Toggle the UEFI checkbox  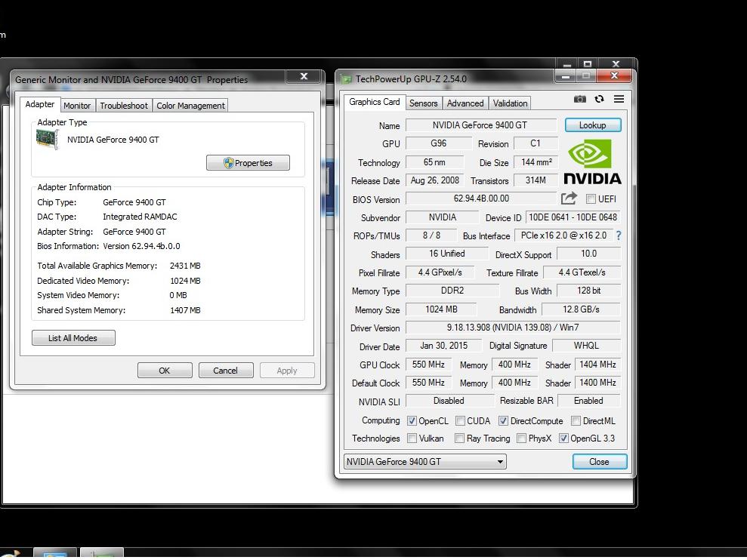(591, 199)
